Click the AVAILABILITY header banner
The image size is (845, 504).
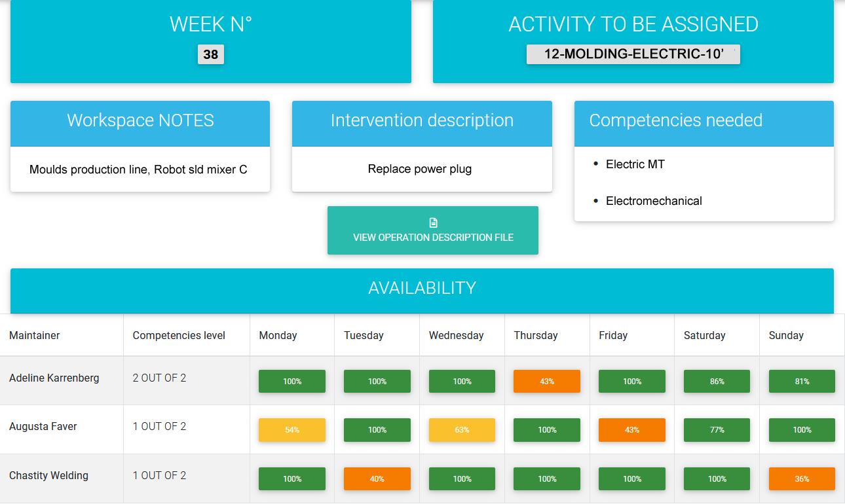tap(423, 288)
